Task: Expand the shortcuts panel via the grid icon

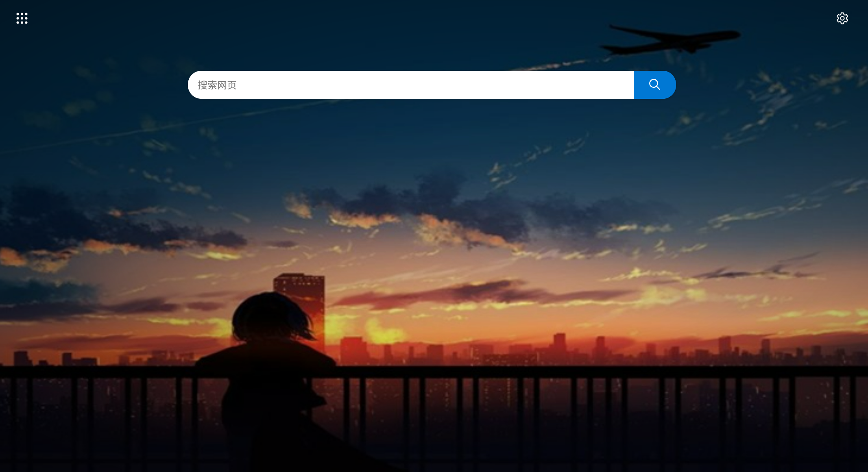Action: [22, 18]
